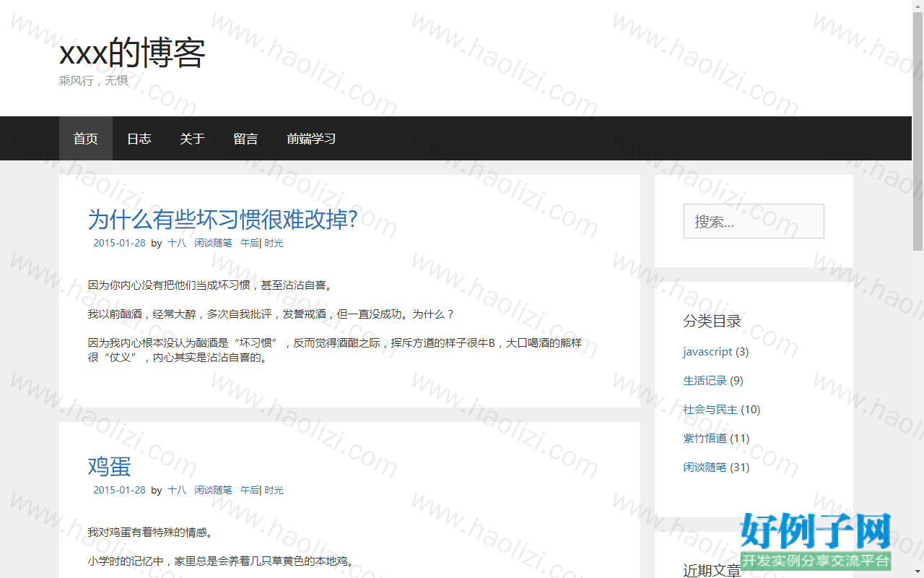Open the 前端学习 menu item
Screen dimensions: 924x578
(x=311, y=139)
